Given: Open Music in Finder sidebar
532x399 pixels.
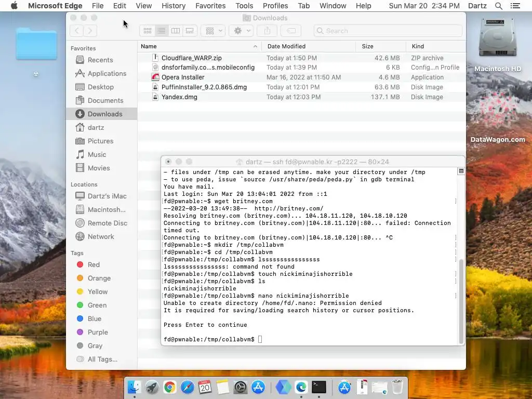Looking at the screenshot, I should click(x=101, y=155).
